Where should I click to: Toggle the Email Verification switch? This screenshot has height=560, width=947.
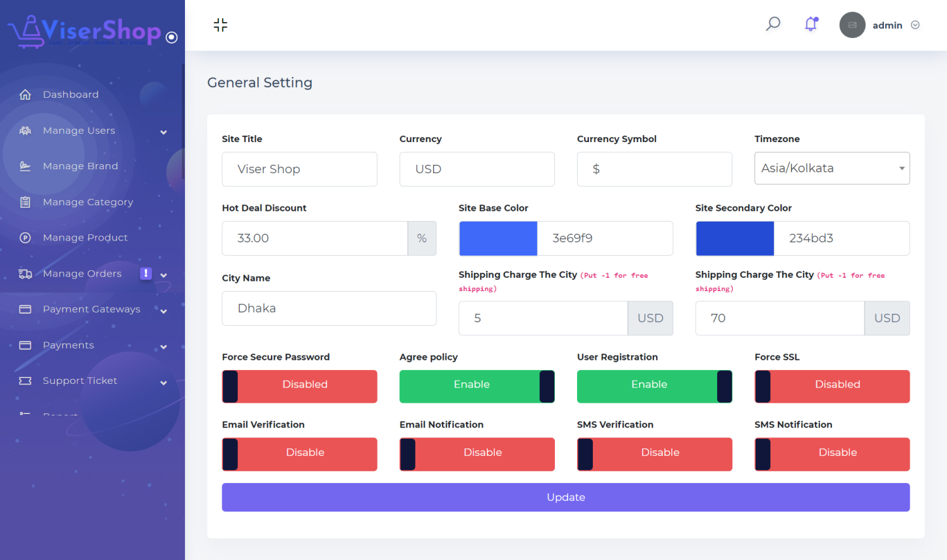(x=299, y=454)
